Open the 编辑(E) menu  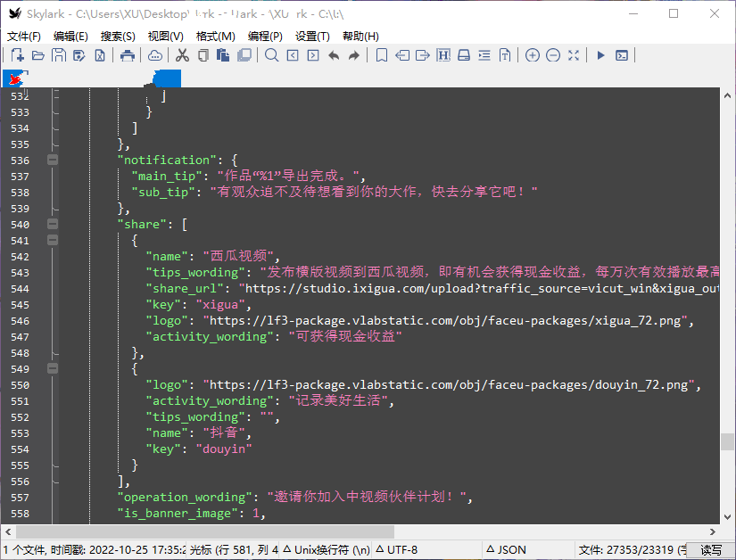pyautogui.click(x=70, y=36)
